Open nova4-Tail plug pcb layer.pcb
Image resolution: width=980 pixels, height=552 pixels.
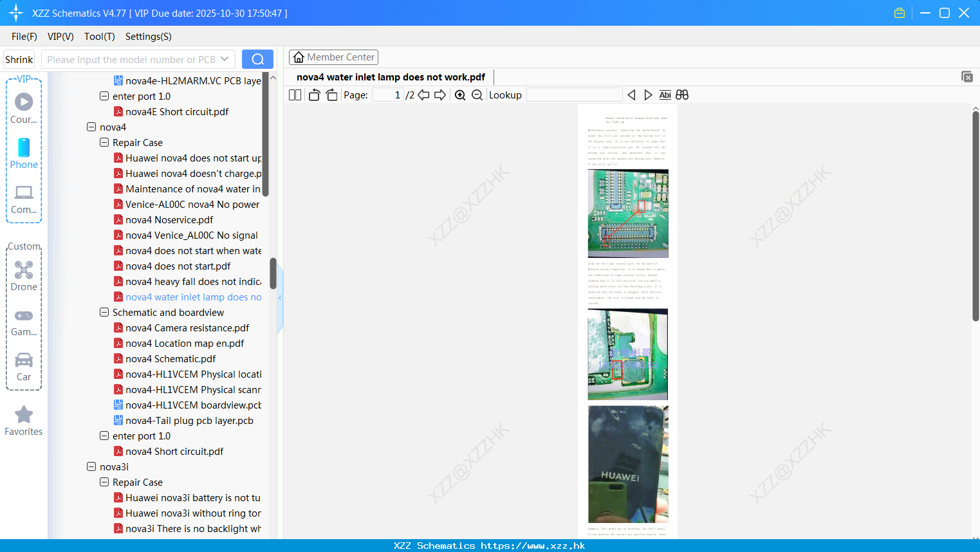[x=189, y=420]
